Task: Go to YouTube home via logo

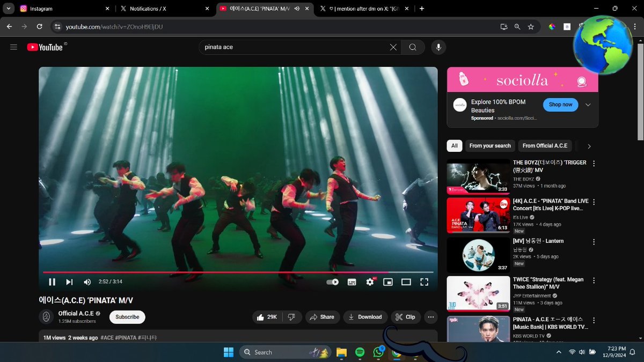Action: point(45,47)
